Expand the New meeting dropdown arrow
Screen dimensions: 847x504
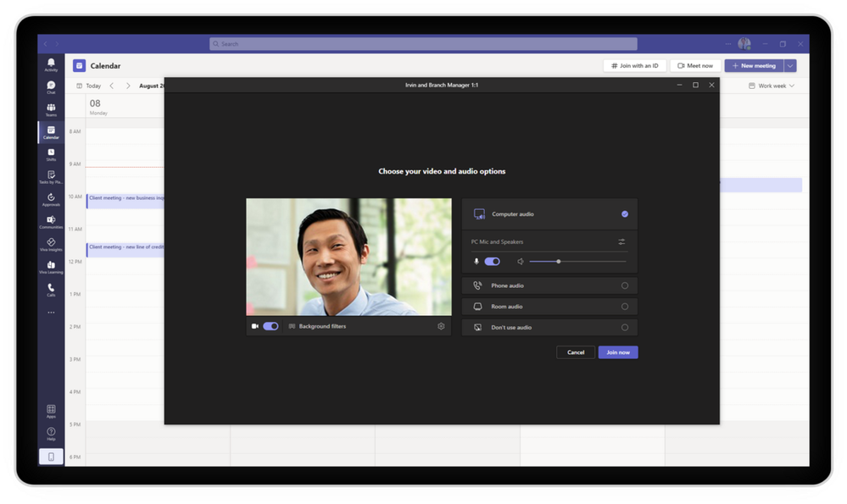[x=790, y=66]
